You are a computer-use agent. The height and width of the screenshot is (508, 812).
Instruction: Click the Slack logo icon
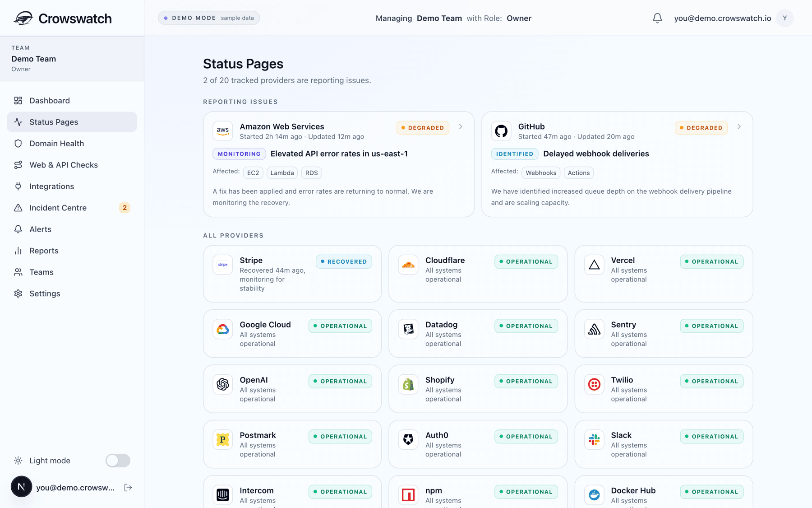coord(594,440)
